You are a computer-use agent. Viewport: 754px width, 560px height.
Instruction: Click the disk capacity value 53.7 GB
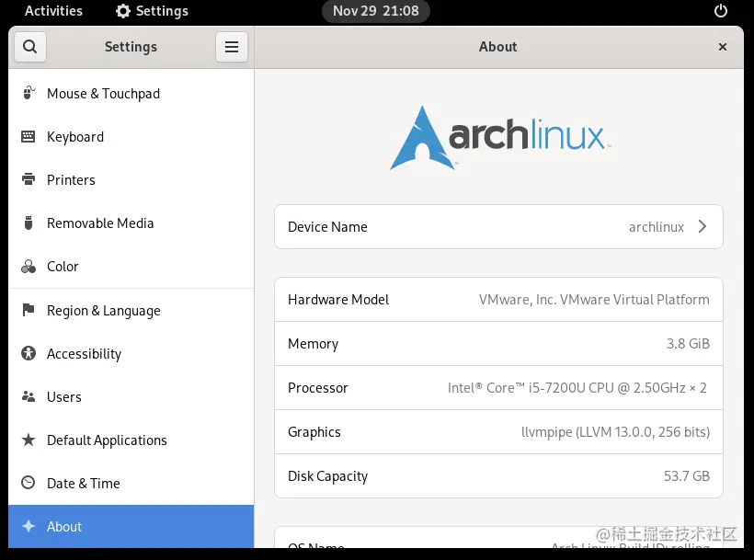click(687, 476)
